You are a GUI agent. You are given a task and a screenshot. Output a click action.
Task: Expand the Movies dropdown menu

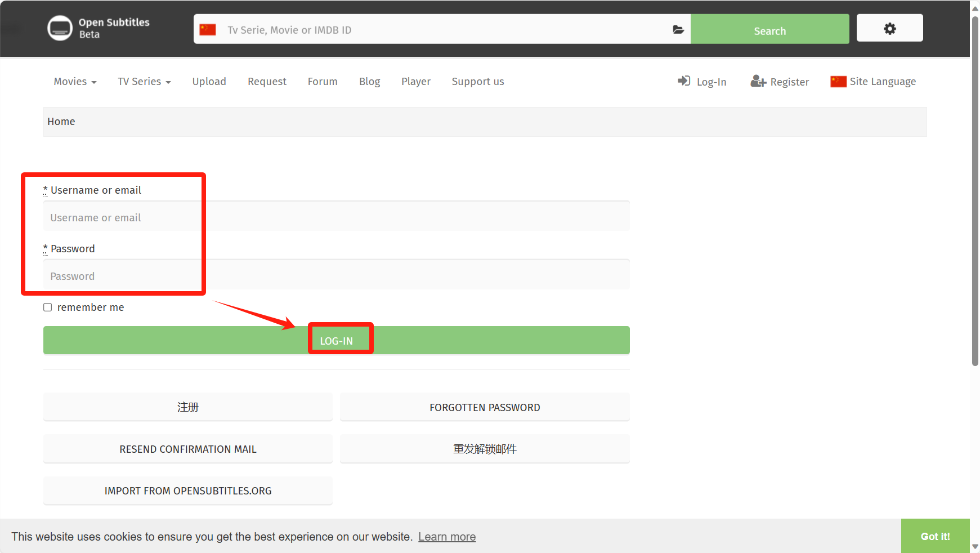(x=75, y=82)
